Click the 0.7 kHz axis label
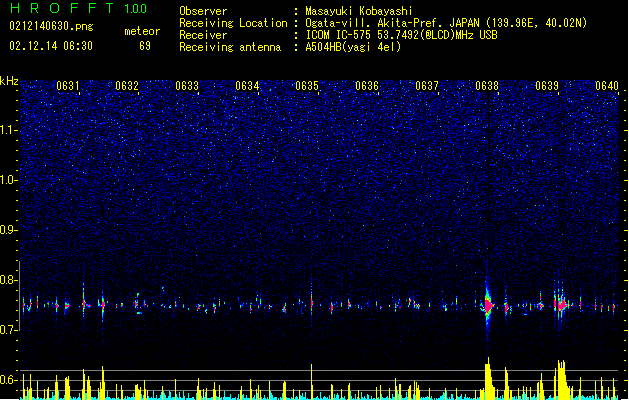The height and width of the screenshot is (400, 629). coord(9,330)
